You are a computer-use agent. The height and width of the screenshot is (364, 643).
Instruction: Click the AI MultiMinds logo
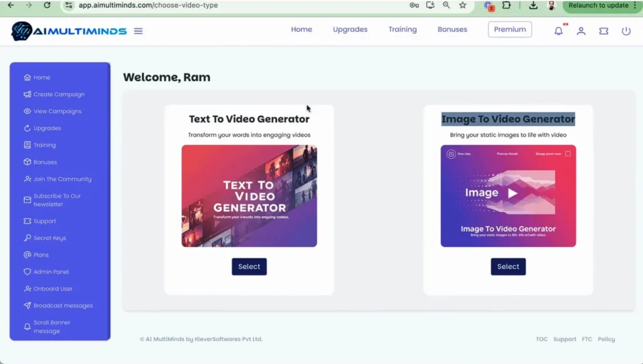tap(69, 31)
